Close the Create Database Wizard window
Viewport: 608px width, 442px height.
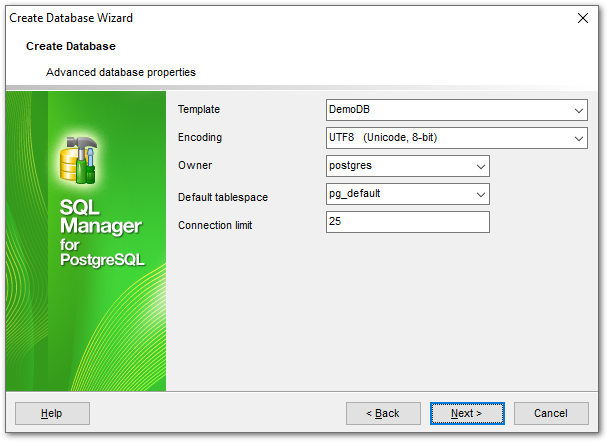[583, 18]
